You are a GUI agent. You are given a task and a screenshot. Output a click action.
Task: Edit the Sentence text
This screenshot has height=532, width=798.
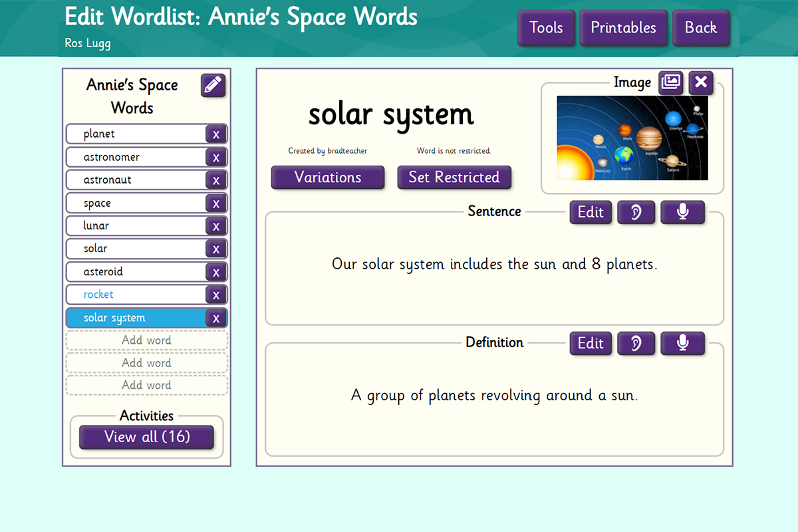click(591, 212)
